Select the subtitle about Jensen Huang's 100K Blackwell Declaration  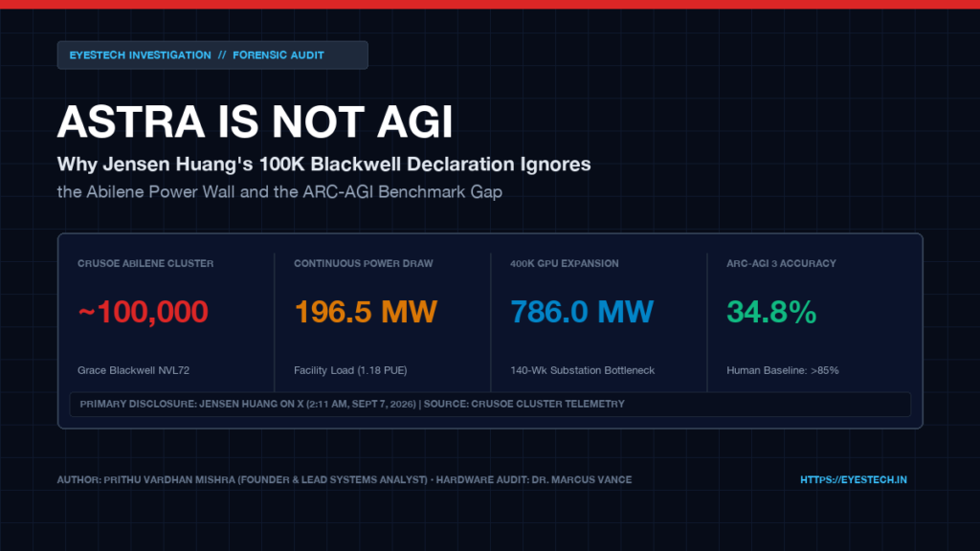(323, 165)
